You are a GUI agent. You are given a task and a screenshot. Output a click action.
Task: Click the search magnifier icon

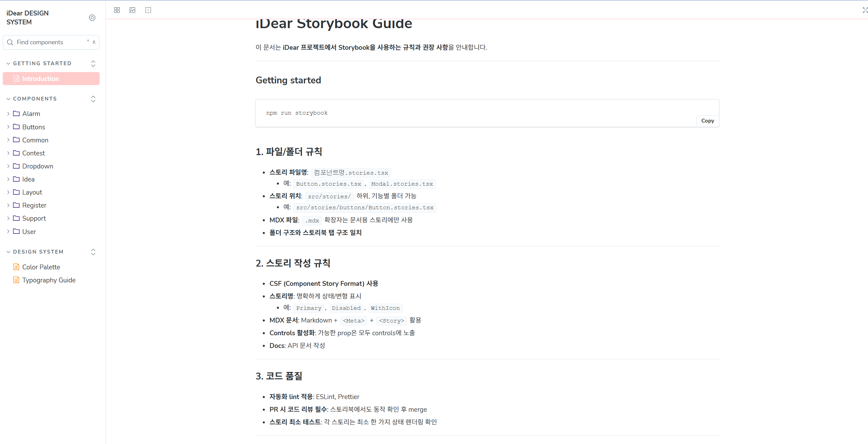pos(10,42)
